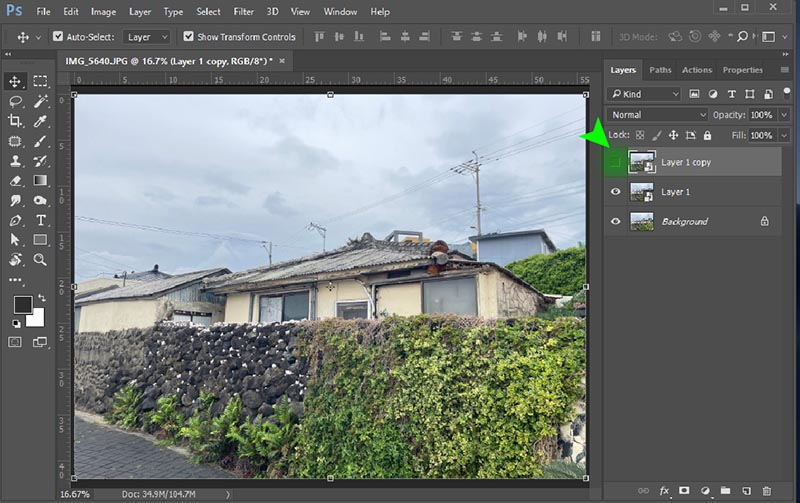
Task: Open the Move tool preset picker arrow
Action: pos(38,37)
